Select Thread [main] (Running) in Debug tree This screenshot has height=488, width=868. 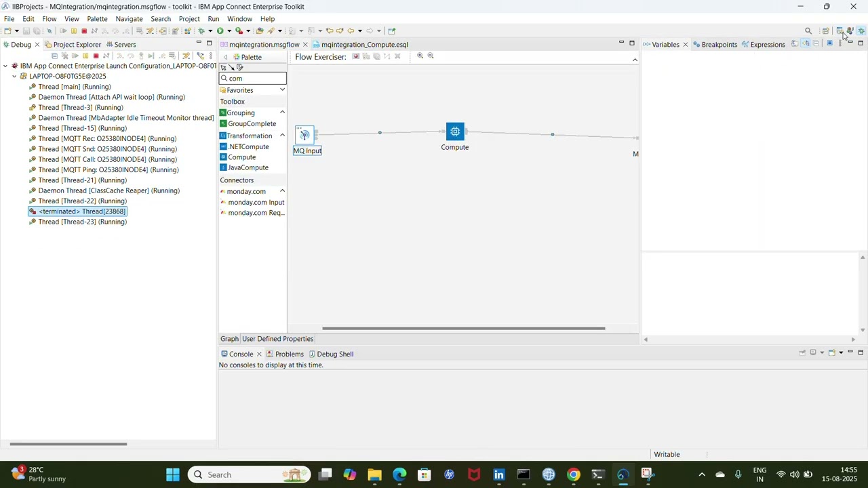pyautogui.click(x=70, y=87)
